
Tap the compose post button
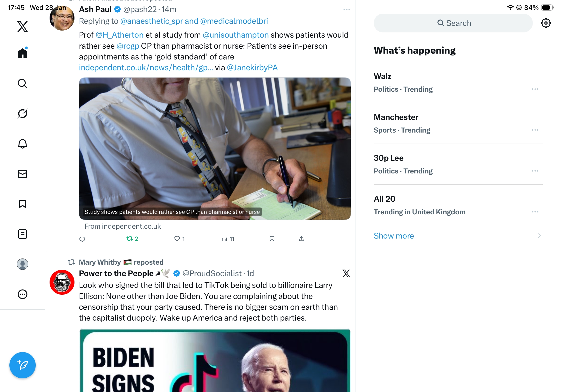coord(23,365)
